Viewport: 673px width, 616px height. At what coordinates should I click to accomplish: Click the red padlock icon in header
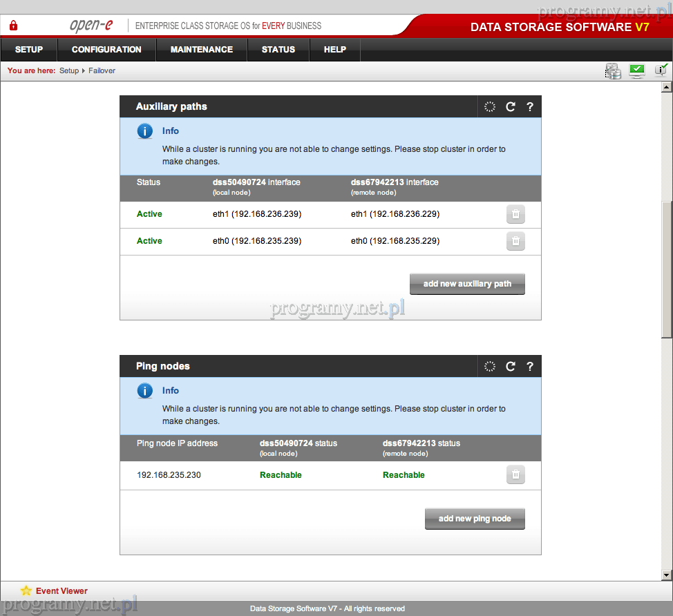coord(13,26)
